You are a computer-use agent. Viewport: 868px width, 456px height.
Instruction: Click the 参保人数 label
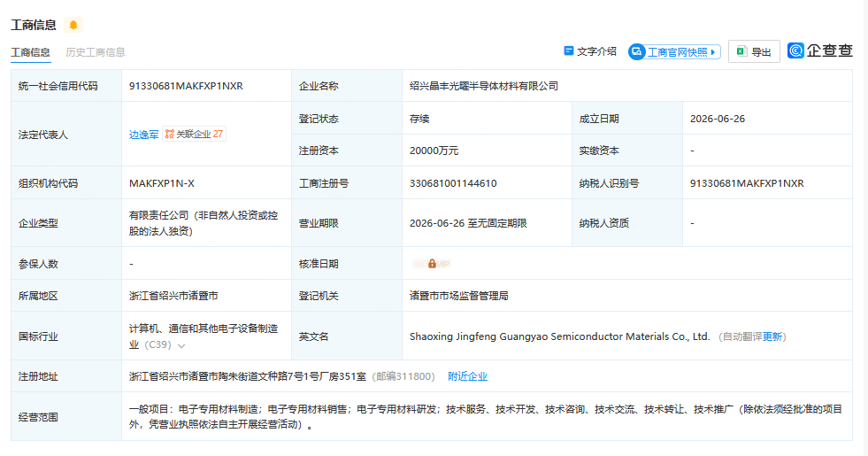38,264
